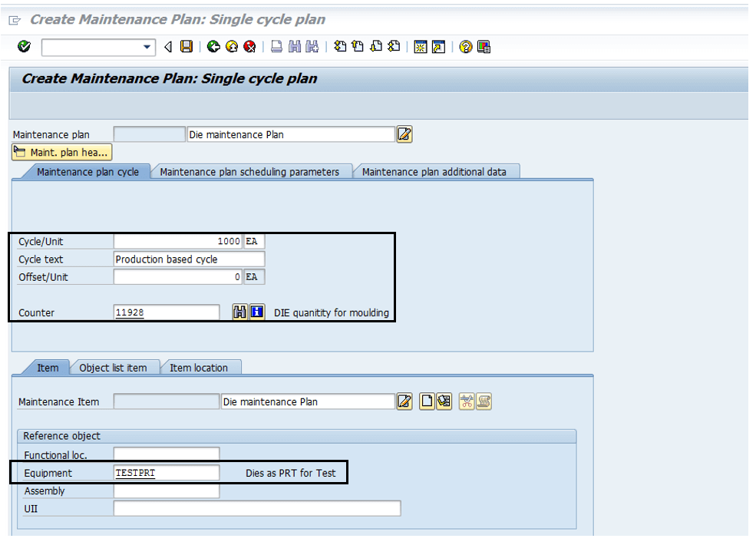Click the red Cancel icon in the toolbar
The width and height of the screenshot is (756, 545).
pyautogui.click(x=248, y=47)
